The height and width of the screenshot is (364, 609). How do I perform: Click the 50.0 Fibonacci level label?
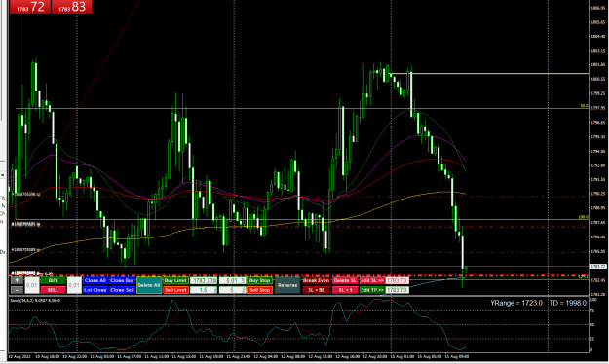click(584, 106)
